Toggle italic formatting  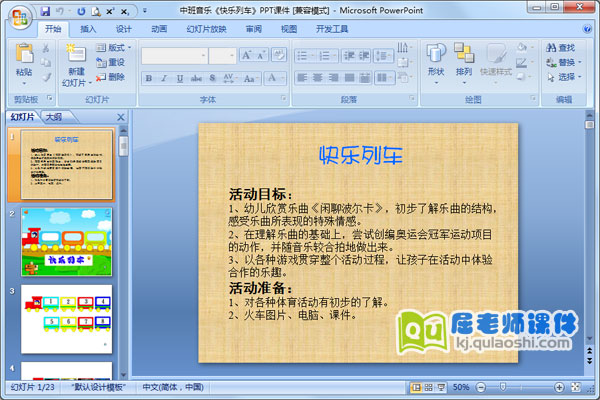click(x=164, y=78)
